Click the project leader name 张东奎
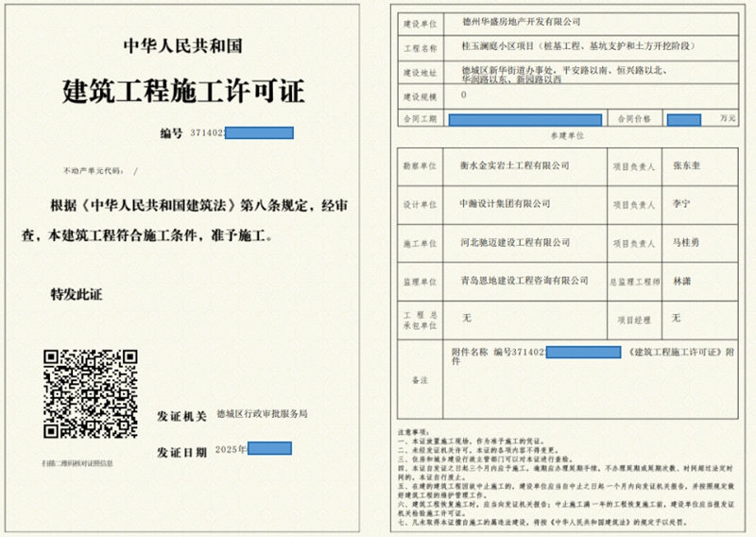Viewport: 756px width, 537px height. (x=687, y=165)
